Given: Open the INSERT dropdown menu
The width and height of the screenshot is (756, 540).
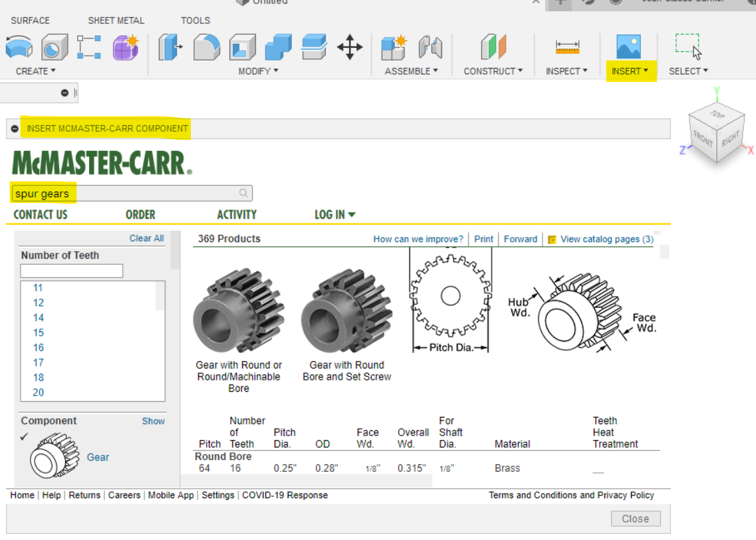Looking at the screenshot, I should pos(630,71).
